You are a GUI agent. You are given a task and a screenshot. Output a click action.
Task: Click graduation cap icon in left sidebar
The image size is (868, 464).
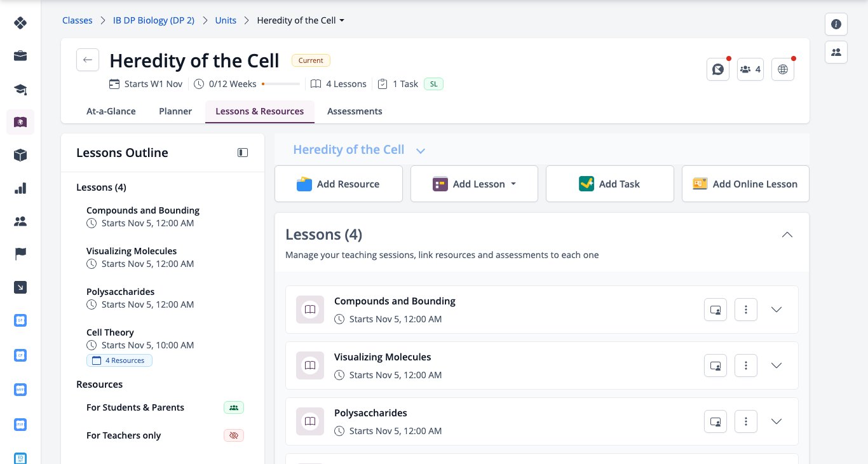click(20, 89)
